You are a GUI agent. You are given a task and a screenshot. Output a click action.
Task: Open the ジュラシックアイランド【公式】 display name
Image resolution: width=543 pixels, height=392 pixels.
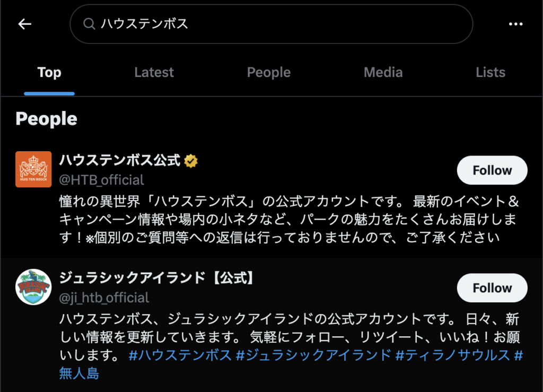(x=157, y=278)
